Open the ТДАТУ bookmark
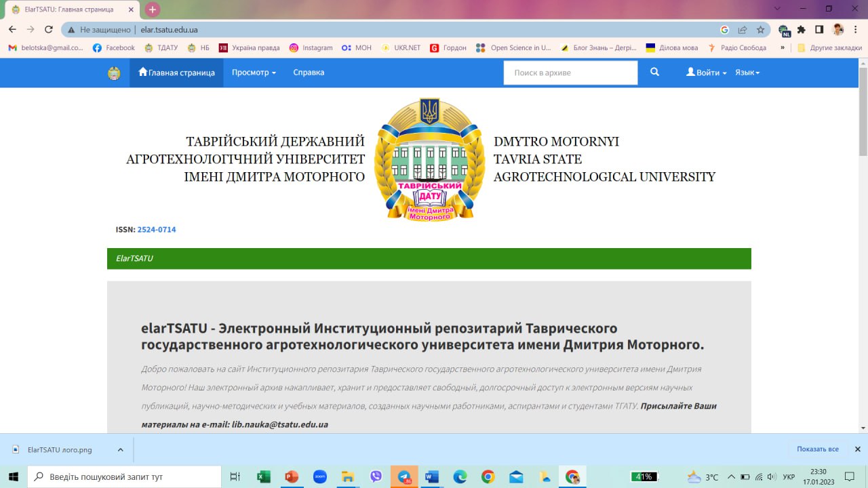The width and height of the screenshot is (868, 488). 161,48
